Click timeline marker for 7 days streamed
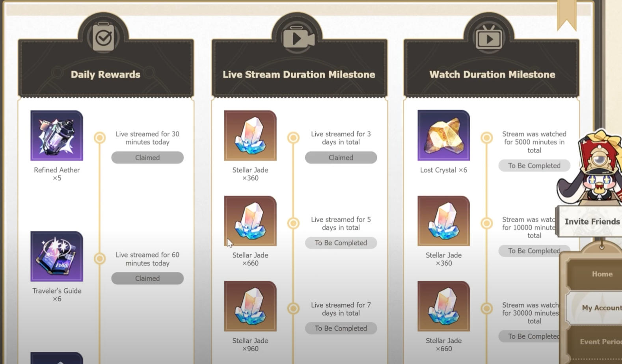622x364 pixels. tap(293, 308)
